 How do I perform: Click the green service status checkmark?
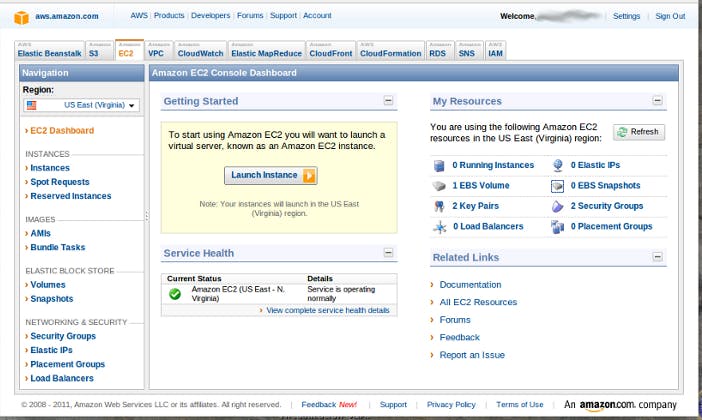pos(175,294)
